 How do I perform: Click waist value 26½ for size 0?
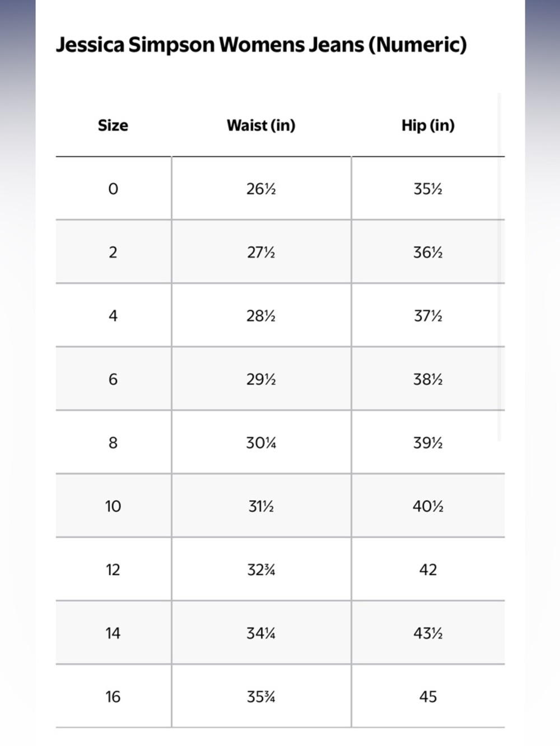[x=261, y=189]
